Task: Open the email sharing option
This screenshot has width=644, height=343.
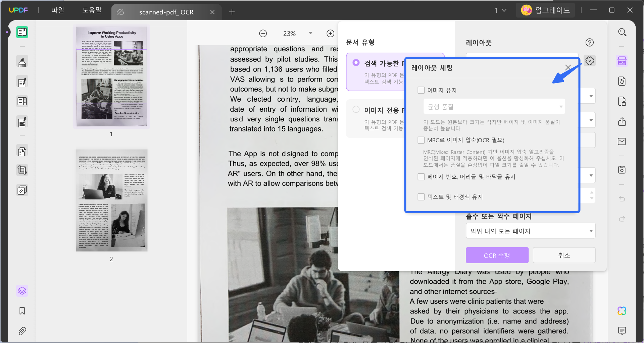Action: (622, 141)
